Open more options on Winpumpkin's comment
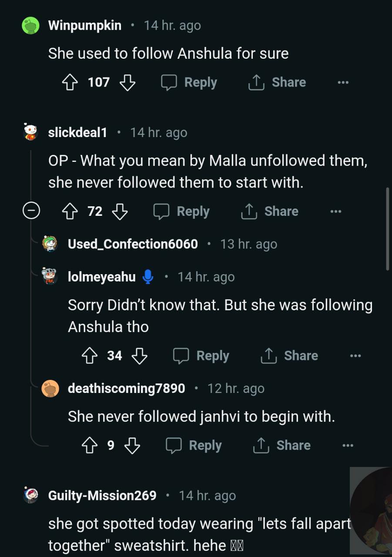 pyautogui.click(x=343, y=82)
